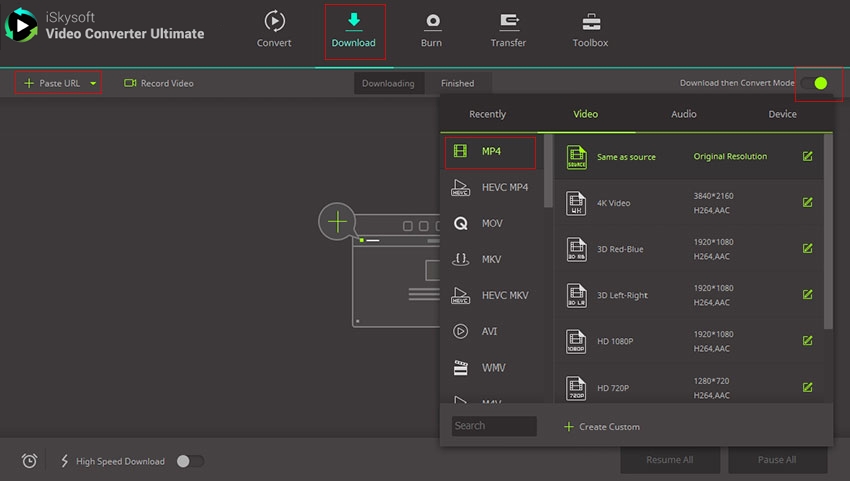The image size is (850, 481).
Task: Switch to the Finished tab
Action: [x=458, y=83]
